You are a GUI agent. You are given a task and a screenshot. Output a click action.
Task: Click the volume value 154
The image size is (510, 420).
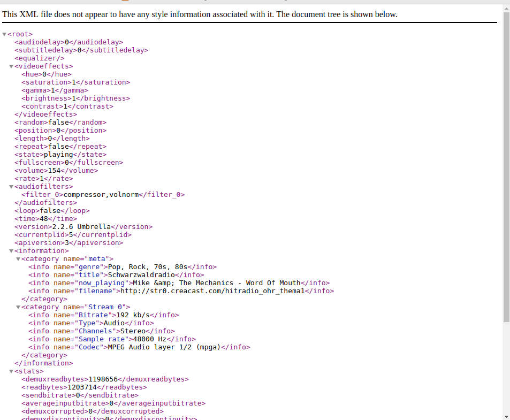55,171
